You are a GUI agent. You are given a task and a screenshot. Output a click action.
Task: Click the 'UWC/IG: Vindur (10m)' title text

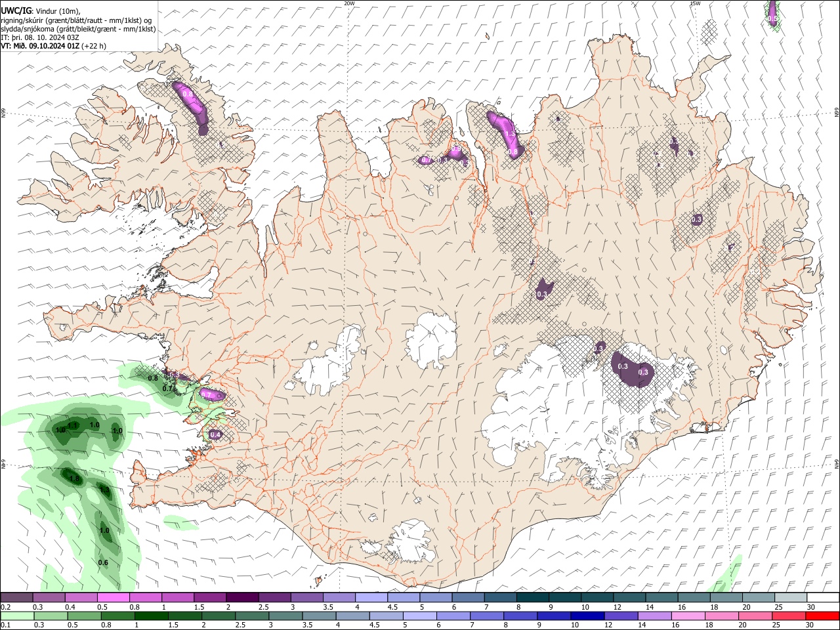41,10
